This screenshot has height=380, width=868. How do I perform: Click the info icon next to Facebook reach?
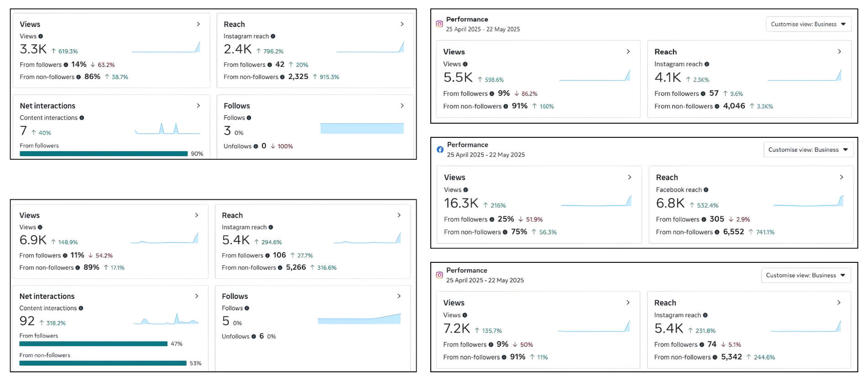point(706,190)
